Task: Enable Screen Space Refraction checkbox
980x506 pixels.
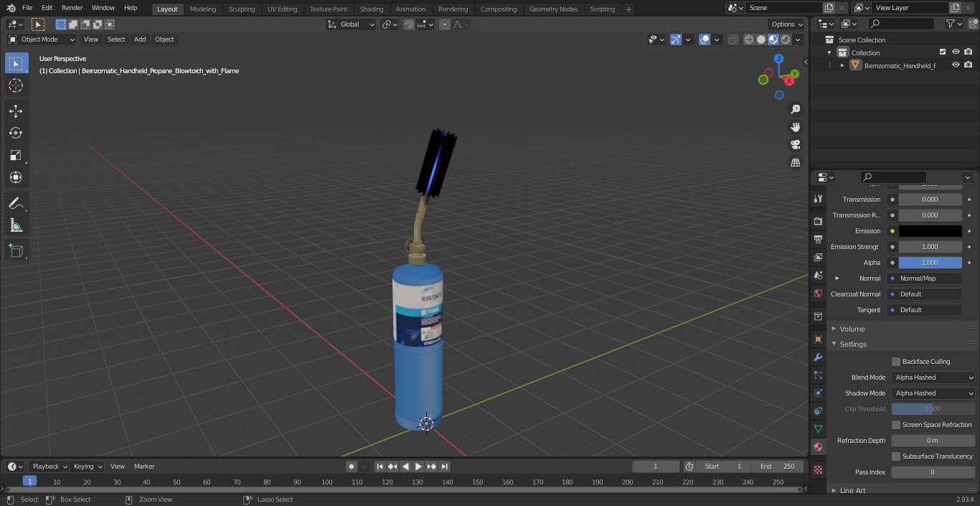Action: pos(895,425)
